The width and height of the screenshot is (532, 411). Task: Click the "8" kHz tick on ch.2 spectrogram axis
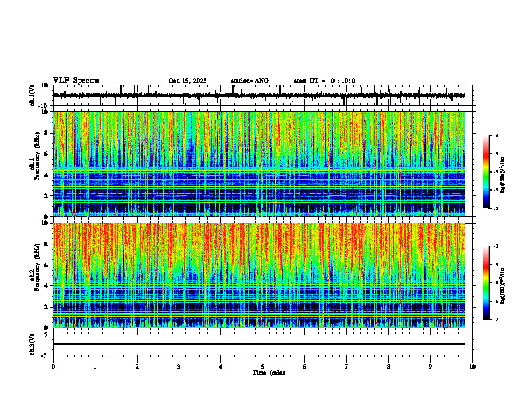tap(47, 244)
